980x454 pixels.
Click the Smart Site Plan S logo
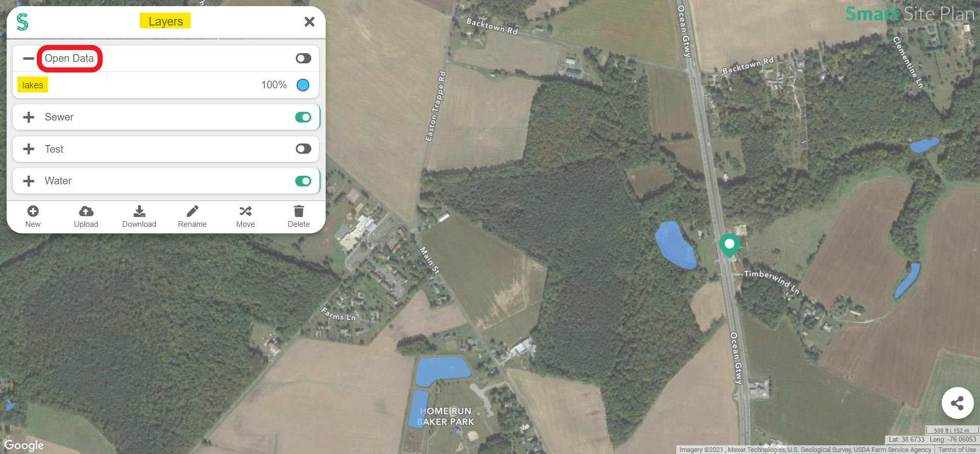pos(22,22)
